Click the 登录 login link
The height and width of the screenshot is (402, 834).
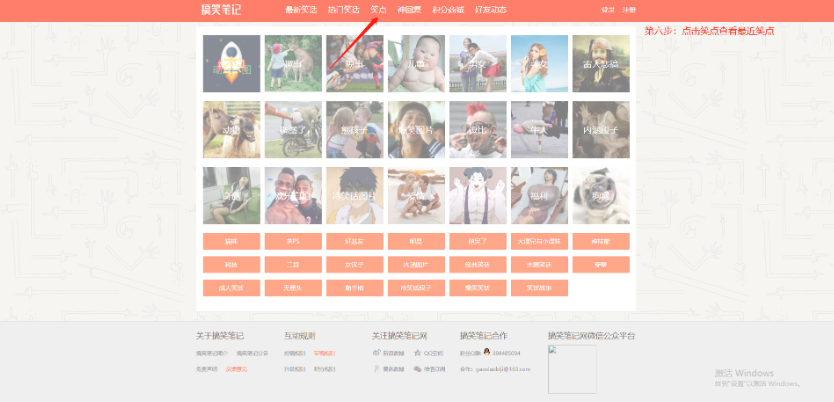click(x=608, y=10)
